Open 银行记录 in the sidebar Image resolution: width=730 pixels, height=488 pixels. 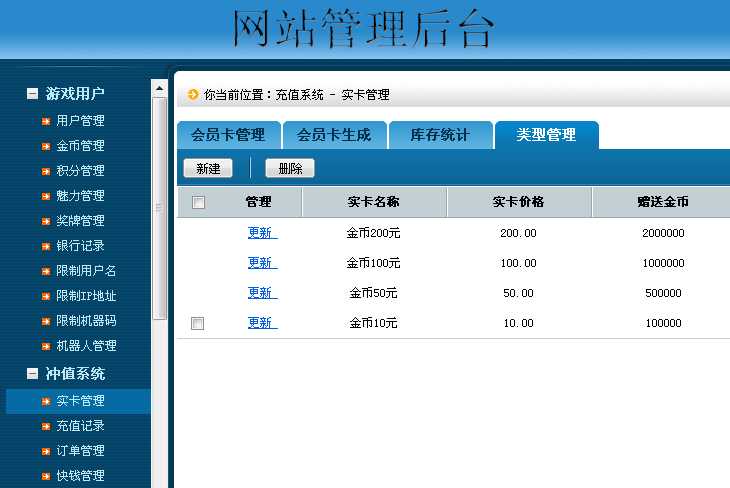click(81, 246)
